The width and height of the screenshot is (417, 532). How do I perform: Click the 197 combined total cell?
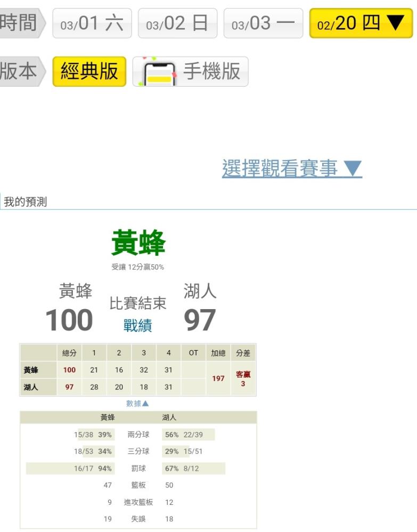pos(218,378)
